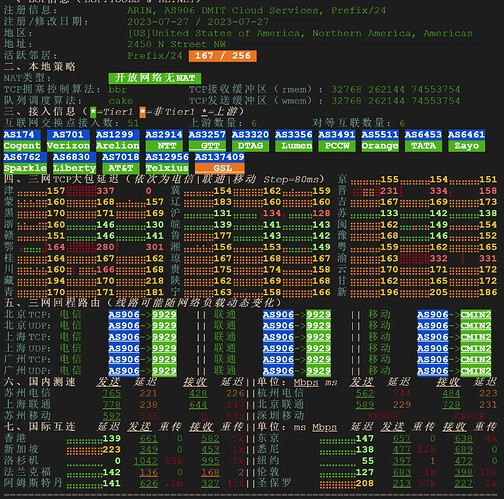
Task: Select 杭州电信 send speed 562
Action: (365, 393)
